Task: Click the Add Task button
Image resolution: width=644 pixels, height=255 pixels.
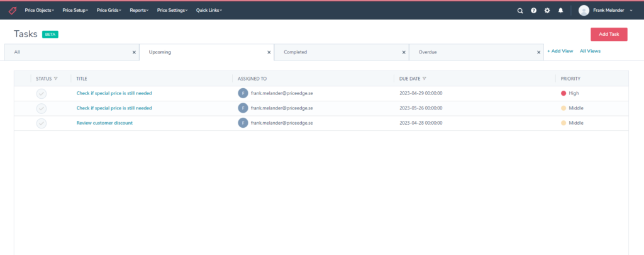Action: pyautogui.click(x=609, y=35)
